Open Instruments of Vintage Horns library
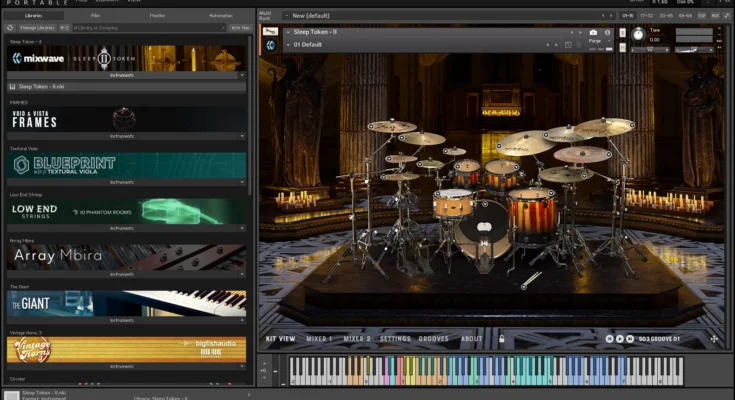The image size is (735, 400). pos(123,366)
